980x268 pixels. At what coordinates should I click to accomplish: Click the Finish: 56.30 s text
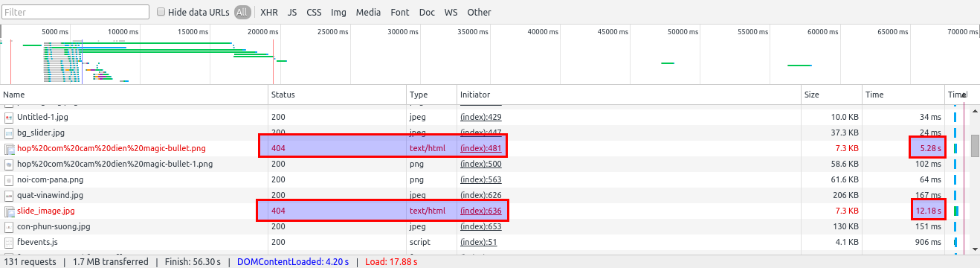[193, 261]
